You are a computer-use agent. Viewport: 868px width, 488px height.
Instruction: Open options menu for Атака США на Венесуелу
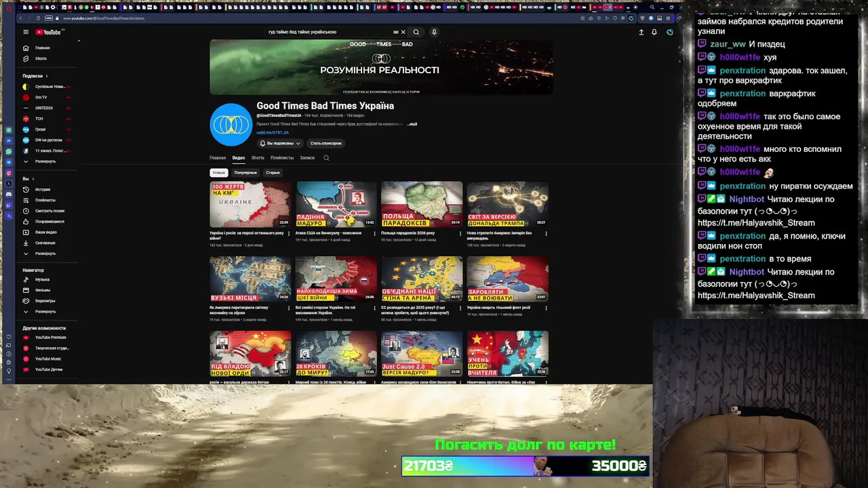point(375,234)
